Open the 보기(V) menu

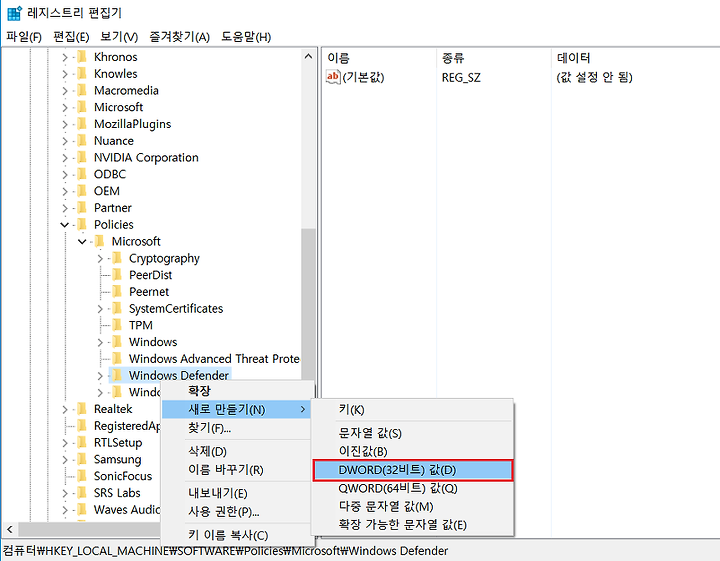click(119, 37)
